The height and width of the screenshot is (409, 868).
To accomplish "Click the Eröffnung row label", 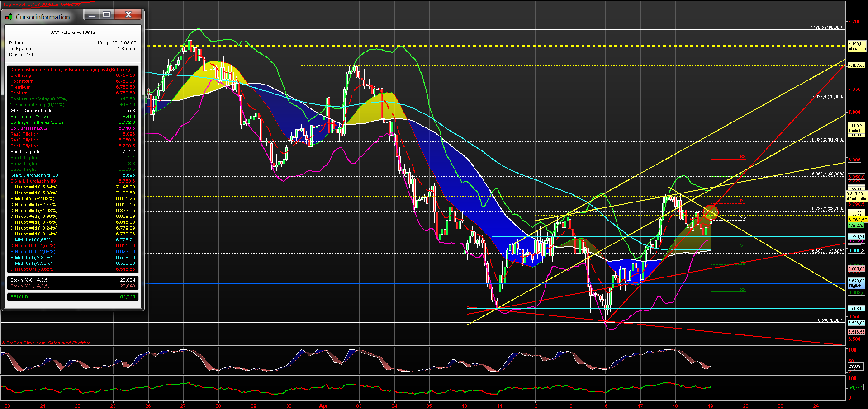I will (21, 75).
